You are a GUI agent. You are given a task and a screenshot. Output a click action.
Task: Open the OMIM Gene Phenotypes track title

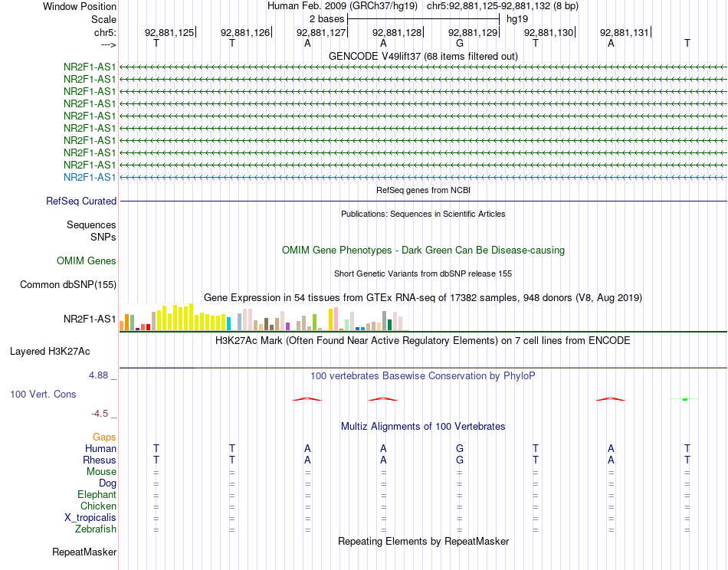coord(423,251)
